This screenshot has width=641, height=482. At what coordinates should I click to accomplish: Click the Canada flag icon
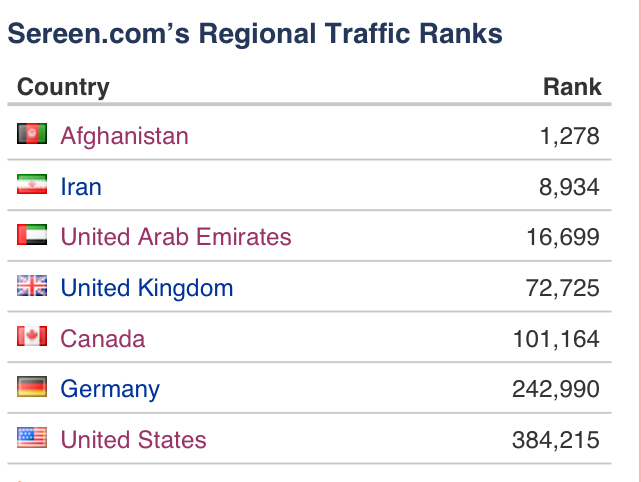(32, 338)
